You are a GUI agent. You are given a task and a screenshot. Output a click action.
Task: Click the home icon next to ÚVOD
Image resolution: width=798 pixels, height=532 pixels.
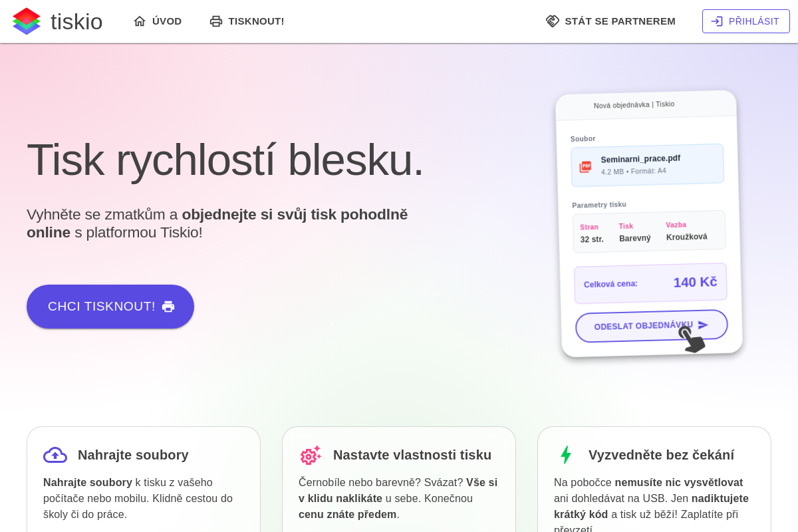point(140,21)
